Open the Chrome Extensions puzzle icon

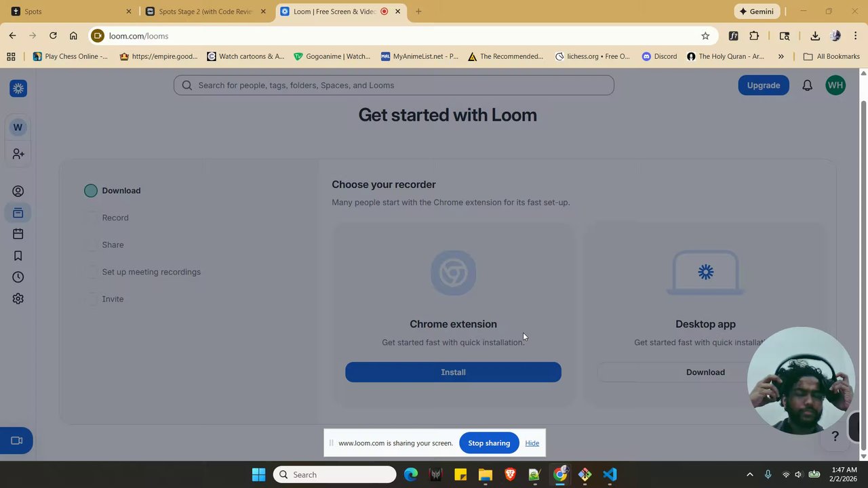pos(754,36)
